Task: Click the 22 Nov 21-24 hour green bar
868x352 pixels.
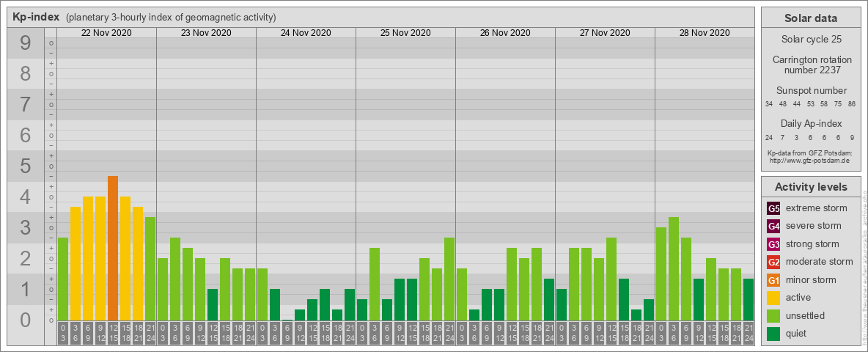Action: click(150, 268)
